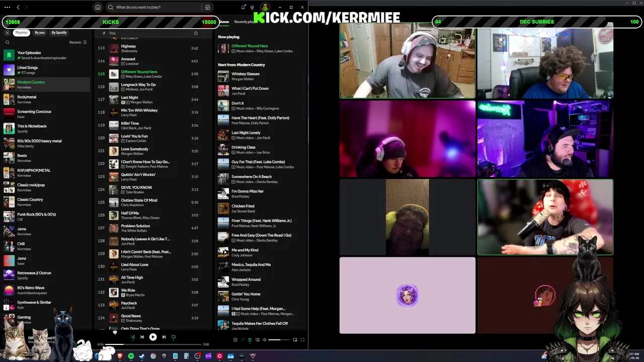Screen dimensions: 644x362
Task: Open Connect to a device icon
Action: tap(257, 340)
